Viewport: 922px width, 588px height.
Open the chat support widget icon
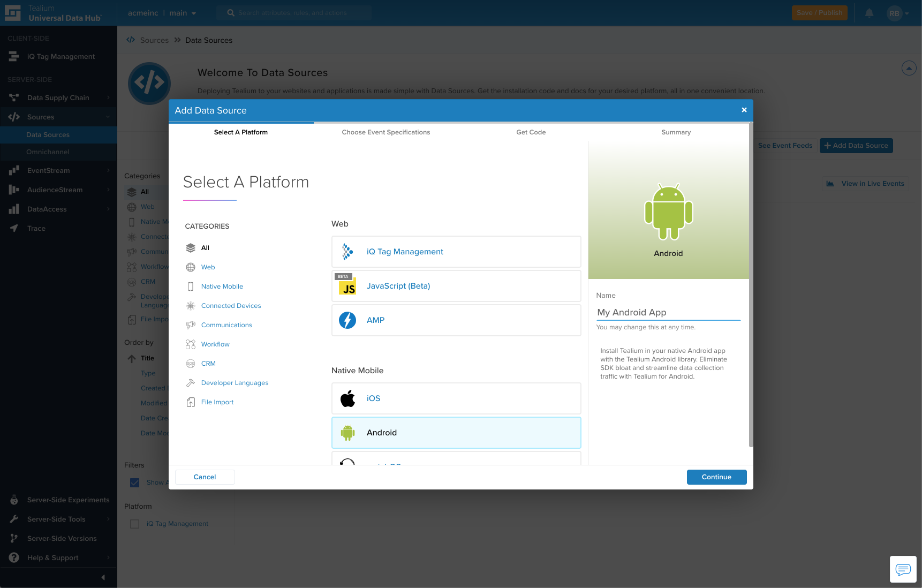tap(903, 569)
